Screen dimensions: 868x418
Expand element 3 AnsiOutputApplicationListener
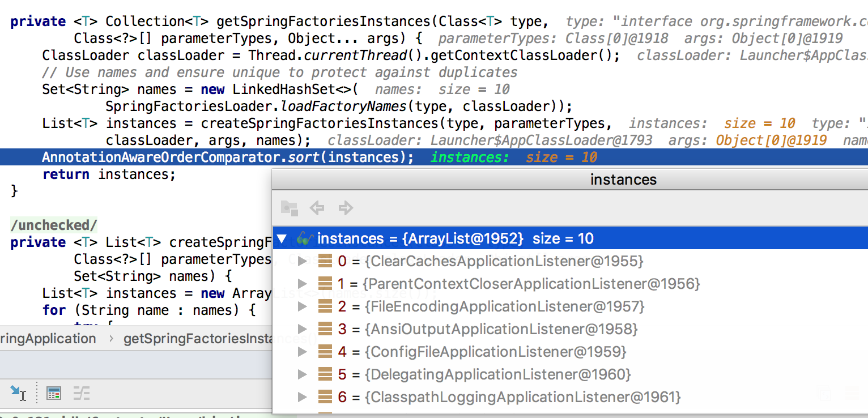(303, 329)
